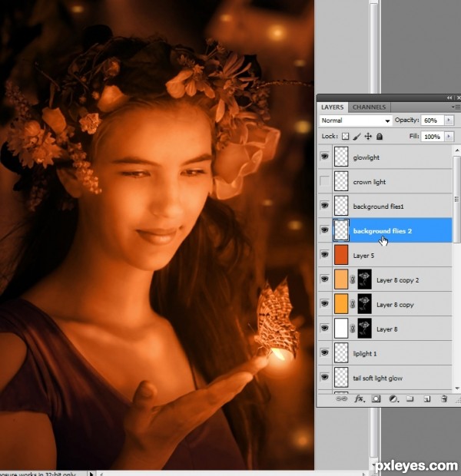The height and width of the screenshot is (476, 461).
Task: Click the background flies 2 thumbnail
Action: [x=341, y=230]
